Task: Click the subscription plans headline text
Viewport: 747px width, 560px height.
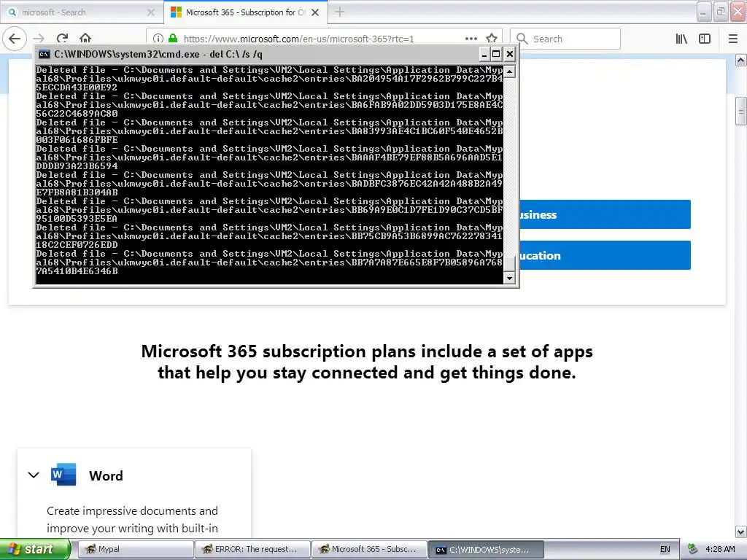Action: pyautogui.click(x=367, y=362)
